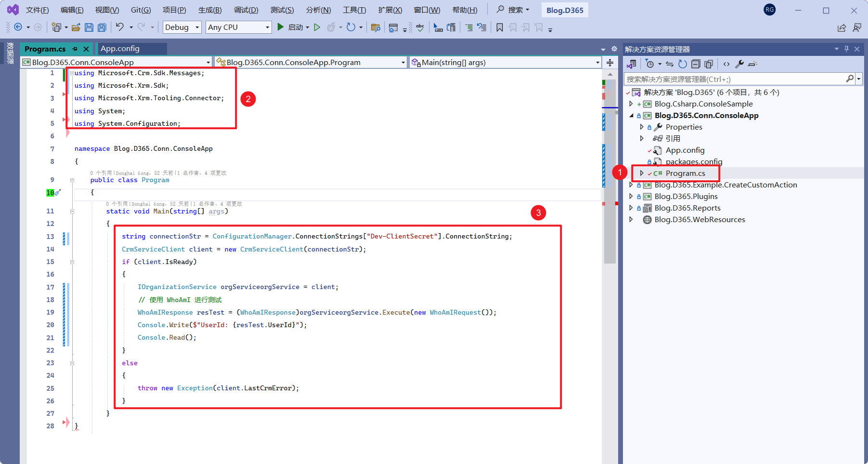The width and height of the screenshot is (868, 464).
Task: Expand the Blog.Csharp.ConsoleSample project node
Action: [631, 104]
